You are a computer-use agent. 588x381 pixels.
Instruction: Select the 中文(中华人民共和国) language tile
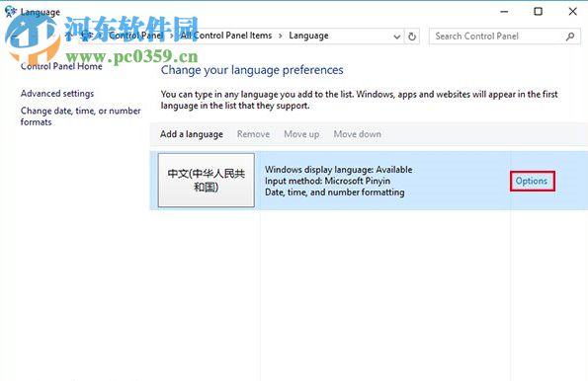(207, 181)
